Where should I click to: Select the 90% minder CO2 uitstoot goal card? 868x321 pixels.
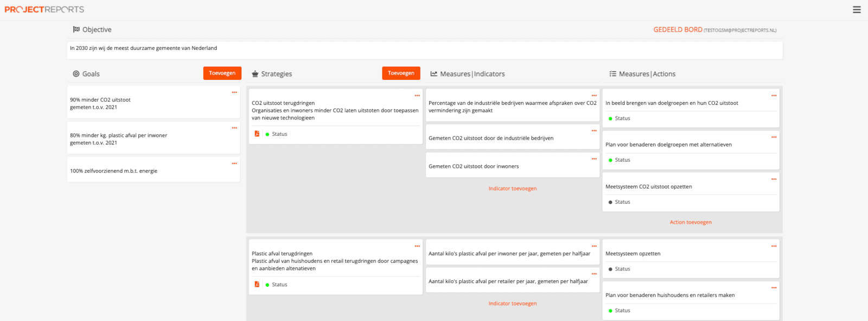[x=154, y=102]
